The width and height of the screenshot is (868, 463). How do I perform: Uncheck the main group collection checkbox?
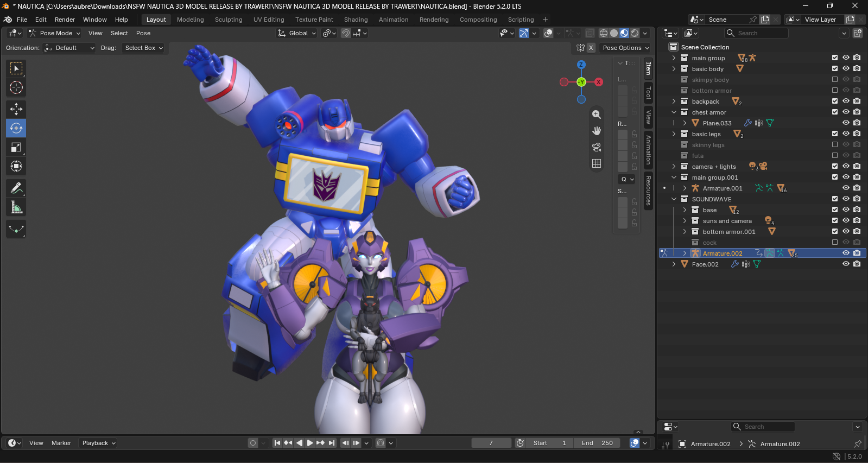click(x=835, y=58)
